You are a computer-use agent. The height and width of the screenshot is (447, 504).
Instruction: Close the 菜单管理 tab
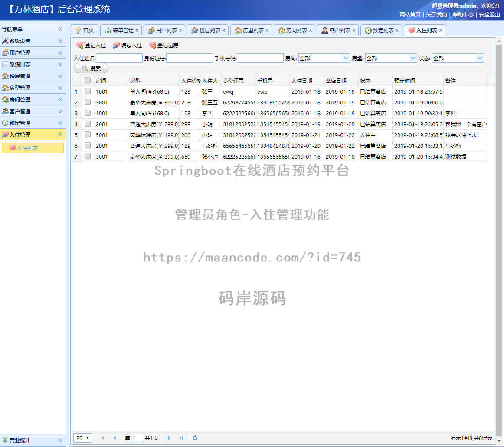point(137,30)
